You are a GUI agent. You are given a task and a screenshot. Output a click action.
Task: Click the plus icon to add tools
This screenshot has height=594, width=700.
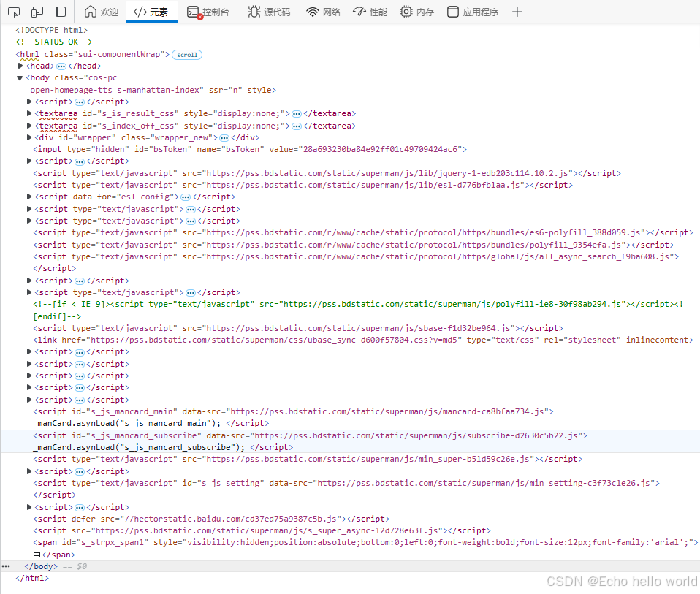point(517,12)
